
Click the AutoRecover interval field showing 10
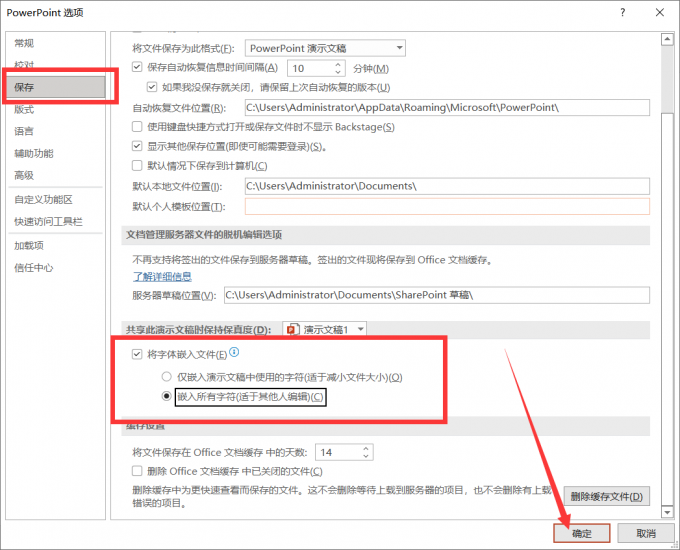(x=311, y=68)
